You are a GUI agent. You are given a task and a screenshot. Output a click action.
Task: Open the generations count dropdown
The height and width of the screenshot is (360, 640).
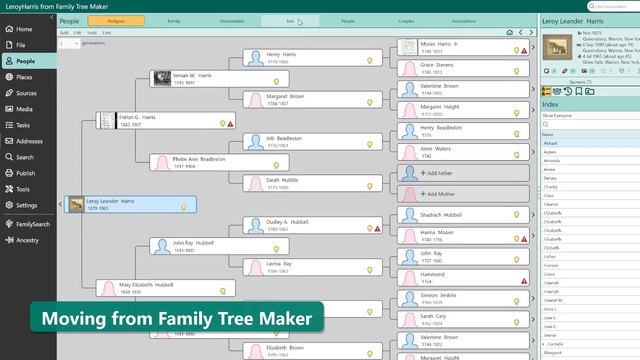69,43
